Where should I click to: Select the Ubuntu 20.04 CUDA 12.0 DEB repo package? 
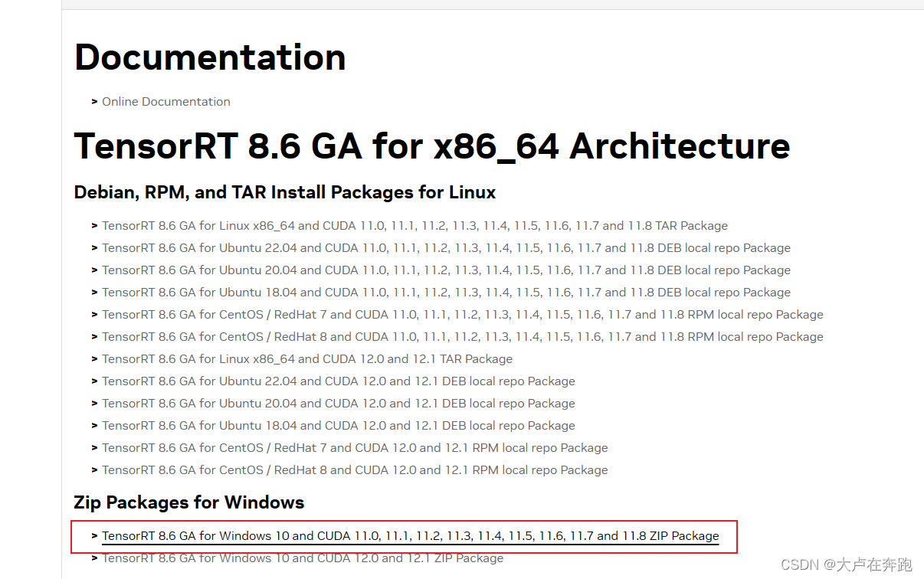338,403
